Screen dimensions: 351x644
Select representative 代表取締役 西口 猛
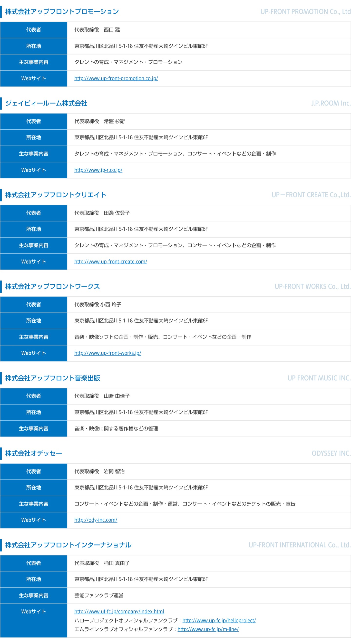(x=97, y=30)
